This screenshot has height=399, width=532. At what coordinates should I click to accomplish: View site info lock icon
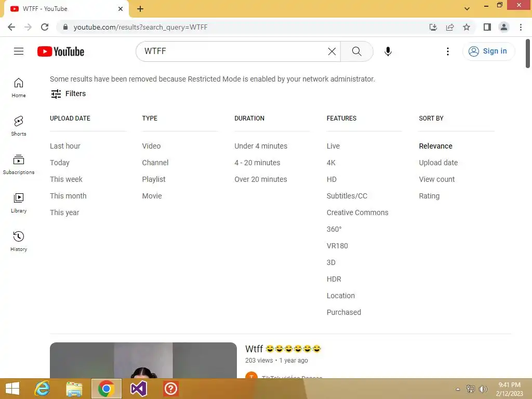pos(65,27)
